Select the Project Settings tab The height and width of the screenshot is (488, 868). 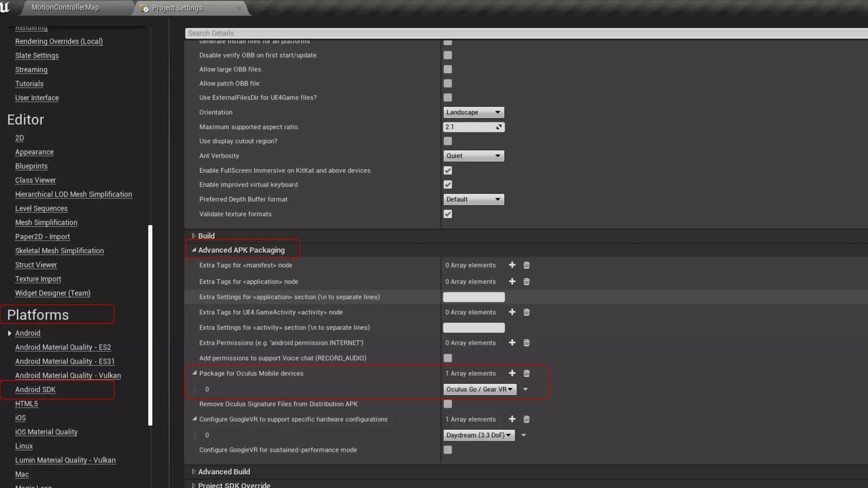coord(177,8)
